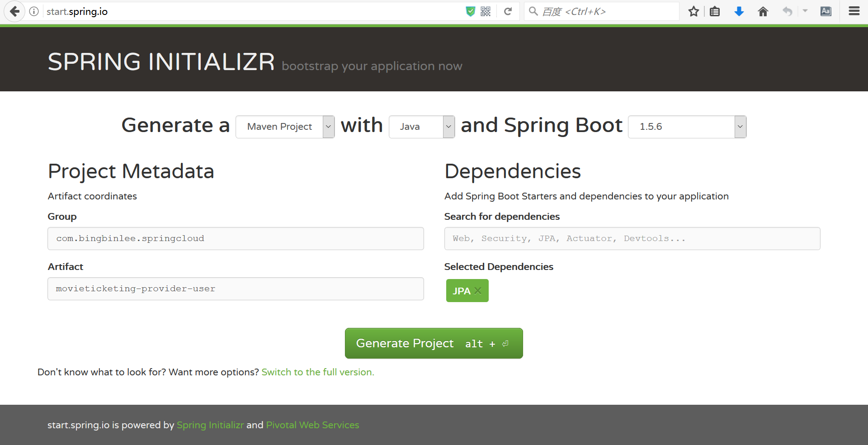The image size is (868, 445).
Task: Click the Project Metadata heading
Action: tap(131, 171)
